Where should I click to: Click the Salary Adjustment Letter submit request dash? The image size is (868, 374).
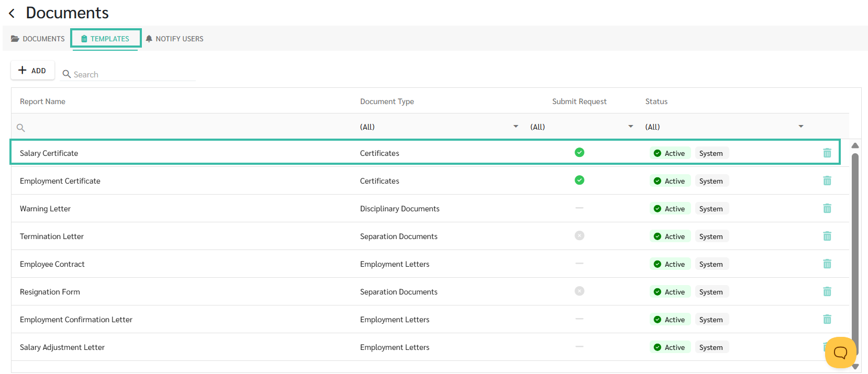click(x=580, y=346)
